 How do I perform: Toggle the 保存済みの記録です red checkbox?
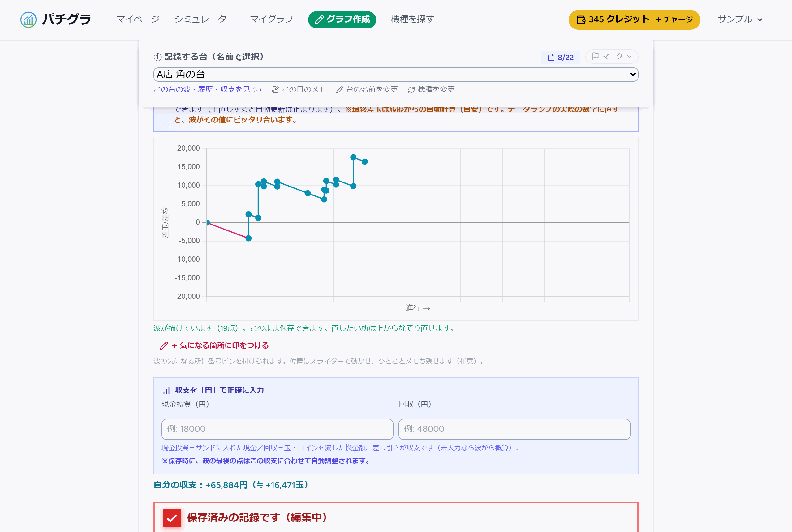tap(172, 518)
